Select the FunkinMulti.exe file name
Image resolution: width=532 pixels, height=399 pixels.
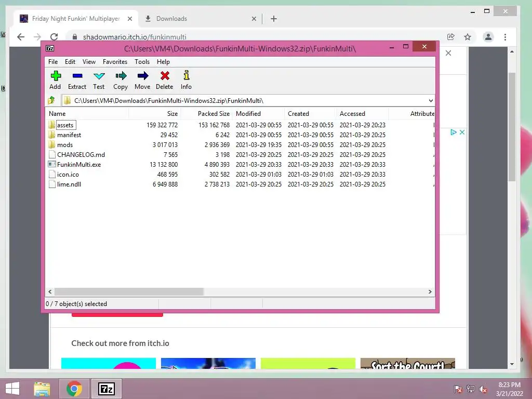point(79,165)
